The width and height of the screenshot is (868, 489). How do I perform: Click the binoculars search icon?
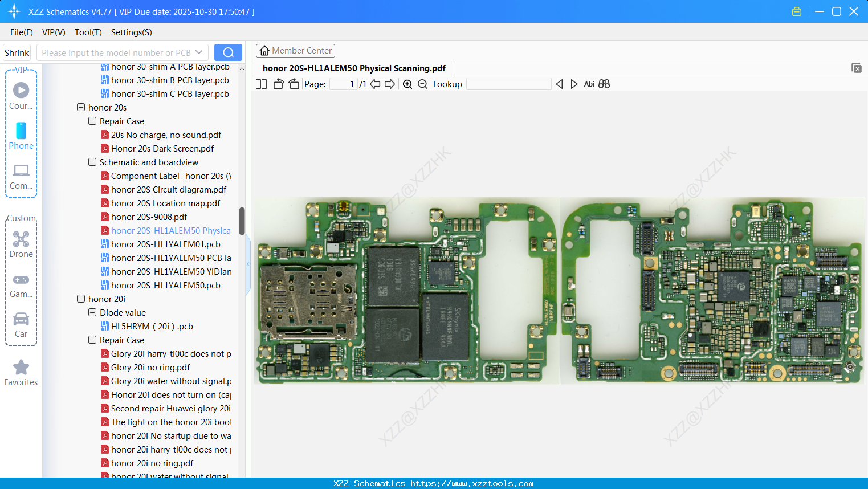coord(604,84)
